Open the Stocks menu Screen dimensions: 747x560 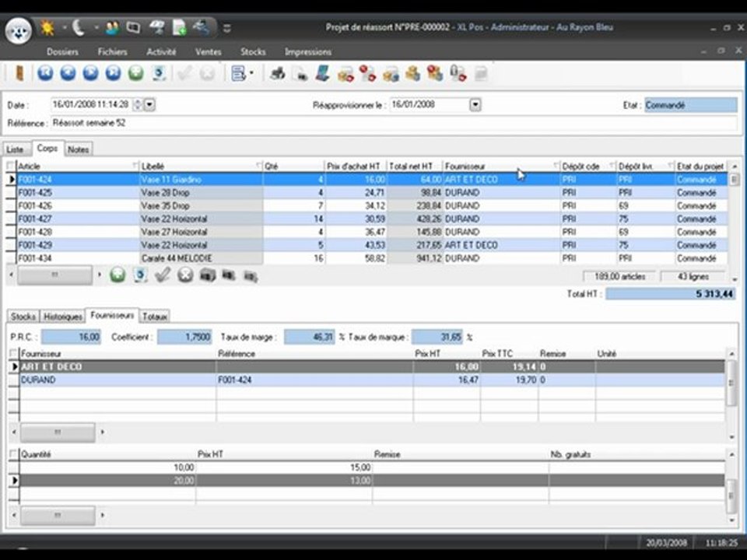253,52
